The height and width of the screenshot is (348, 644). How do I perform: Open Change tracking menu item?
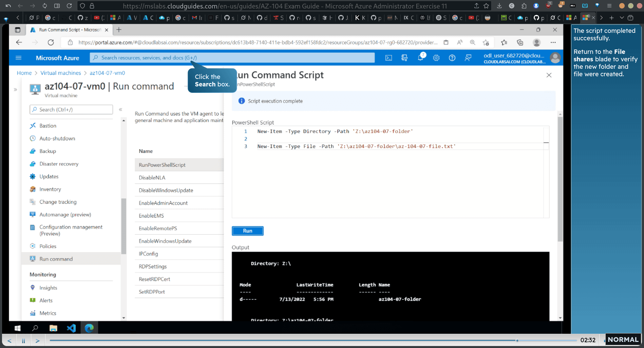click(58, 202)
